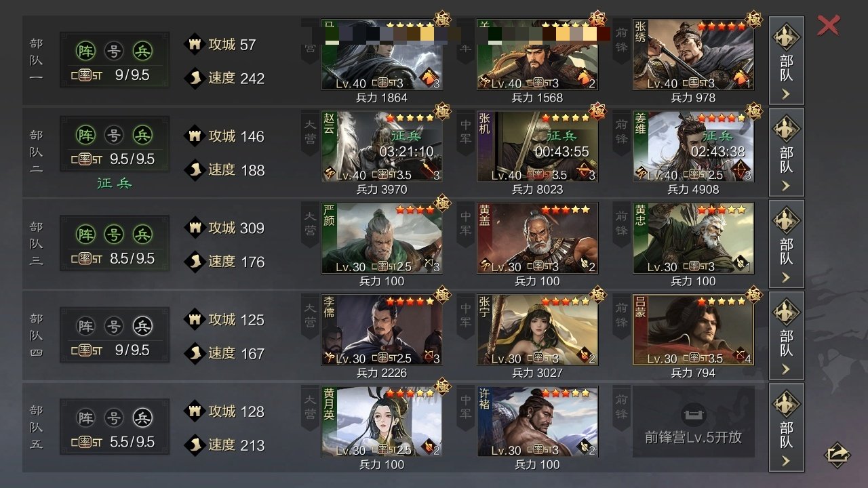Image resolution: width=868 pixels, height=488 pixels.
Task: Toggle the 阵 indicator in 部队一
Action: 86,51
